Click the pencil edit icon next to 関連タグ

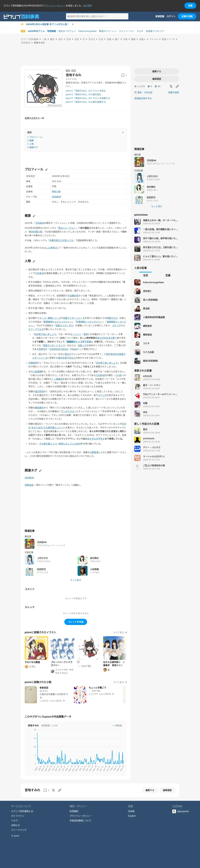(x=40, y=471)
